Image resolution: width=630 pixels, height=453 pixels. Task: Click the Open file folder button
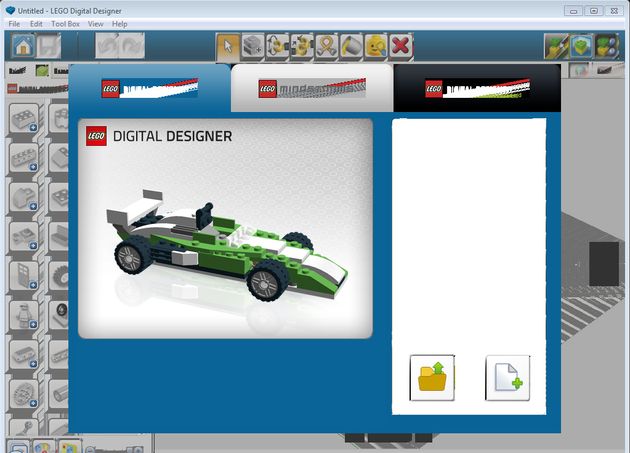432,378
